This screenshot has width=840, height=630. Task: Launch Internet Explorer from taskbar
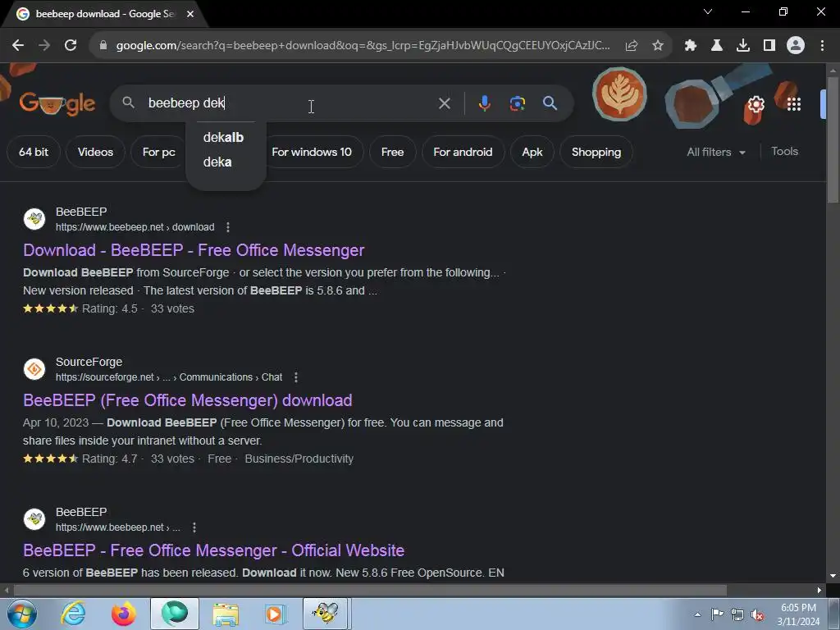coord(73,614)
